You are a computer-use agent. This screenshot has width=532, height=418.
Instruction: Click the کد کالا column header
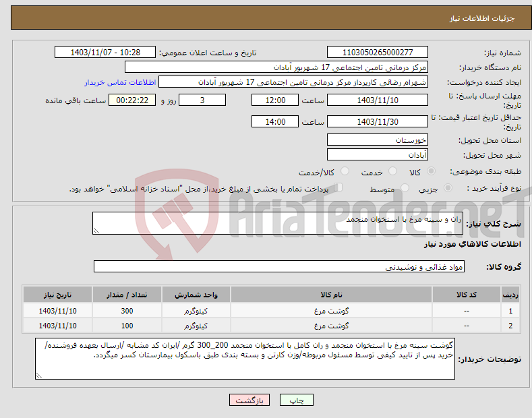pyautogui.click(x=467, y=295)
